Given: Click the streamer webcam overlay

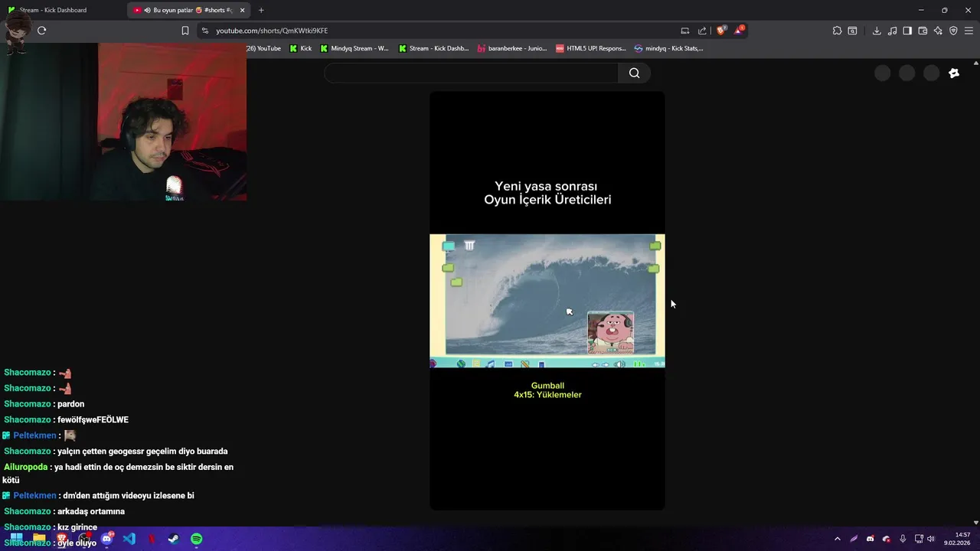Looking at the screenshot, I should [123, 122].
